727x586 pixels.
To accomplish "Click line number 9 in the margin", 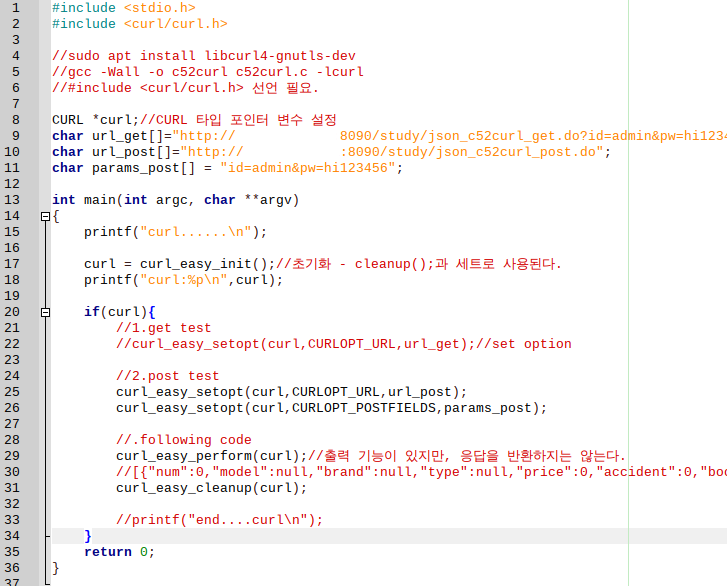I will click(x=15, y=136).
